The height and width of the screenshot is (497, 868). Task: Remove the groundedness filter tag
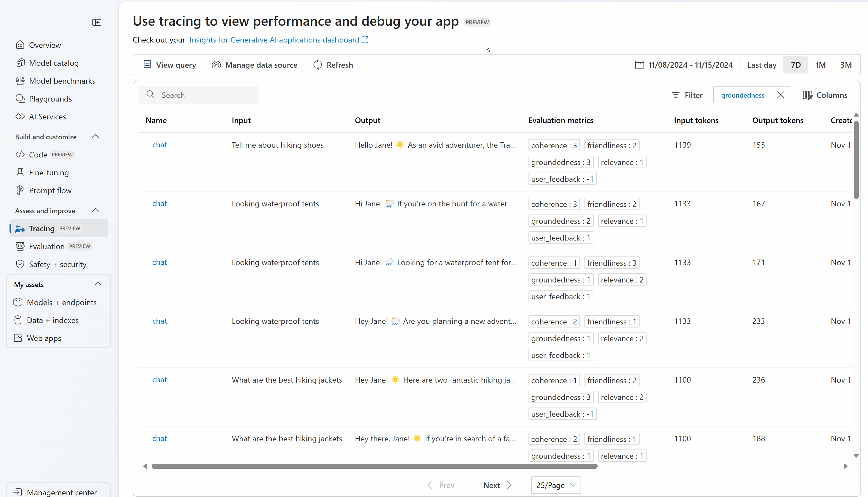click(781, 95)
